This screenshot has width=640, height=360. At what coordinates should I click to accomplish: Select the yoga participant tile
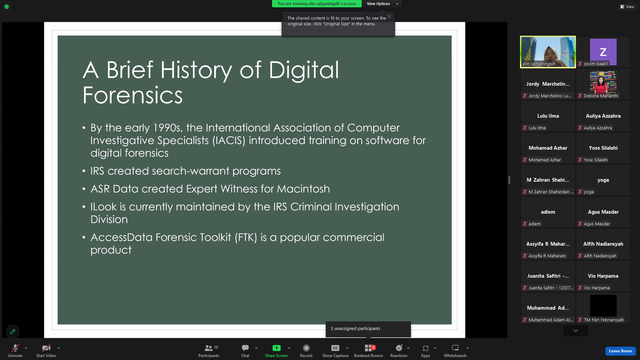coord(603,180)
